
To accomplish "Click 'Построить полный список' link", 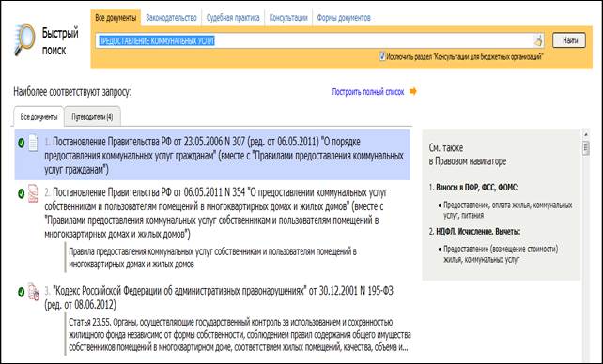I will tap(368, 92).
